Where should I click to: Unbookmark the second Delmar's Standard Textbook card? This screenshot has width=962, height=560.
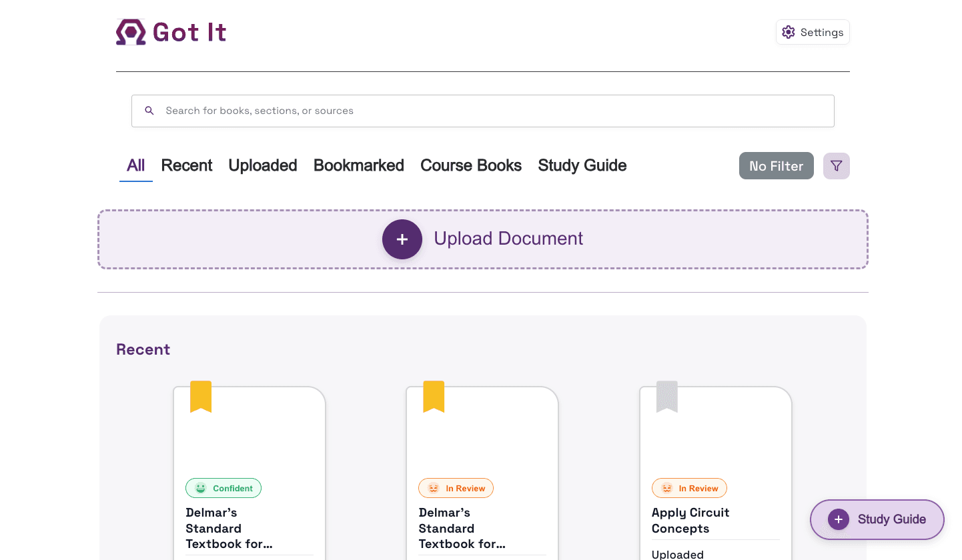[x=434, y=397]
